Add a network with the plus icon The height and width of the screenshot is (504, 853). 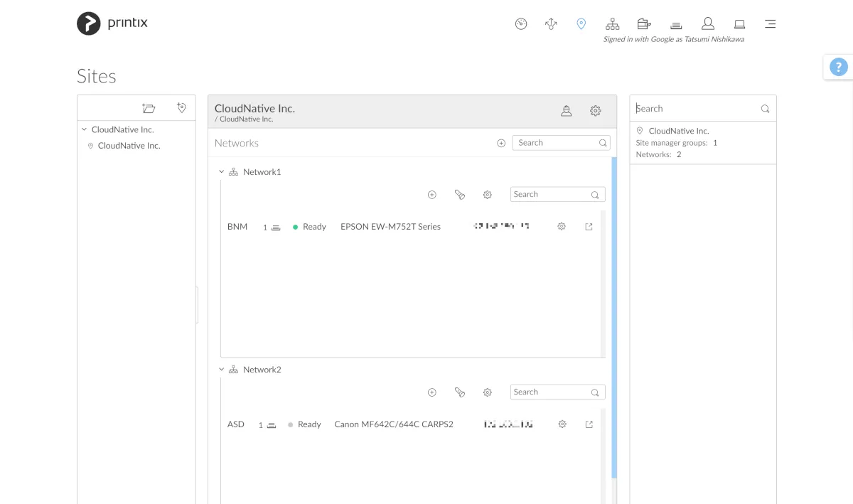pyautogui.click(x=501, y=143)
